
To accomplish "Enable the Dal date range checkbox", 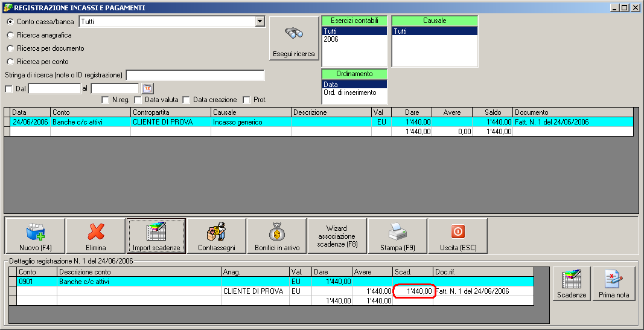I will pos(8,88).
